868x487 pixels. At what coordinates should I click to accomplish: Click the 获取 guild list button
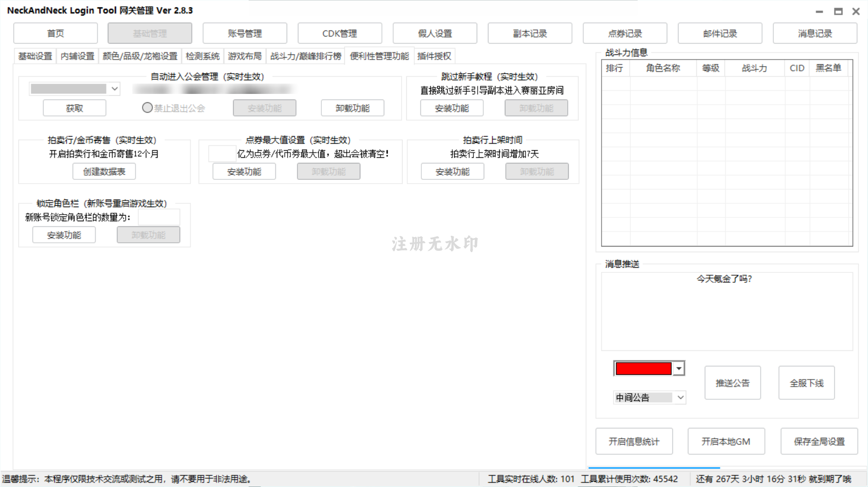pos(75,108)
